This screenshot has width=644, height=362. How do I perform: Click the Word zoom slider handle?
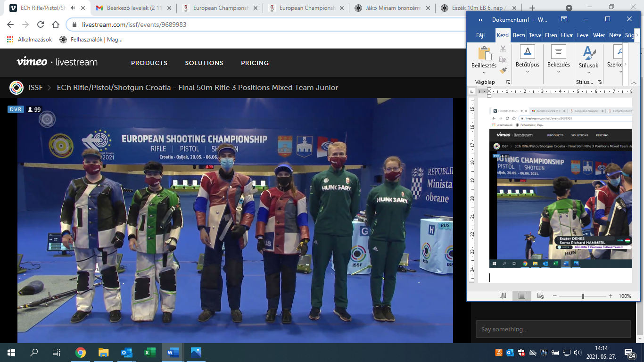(x=583, y=296)
